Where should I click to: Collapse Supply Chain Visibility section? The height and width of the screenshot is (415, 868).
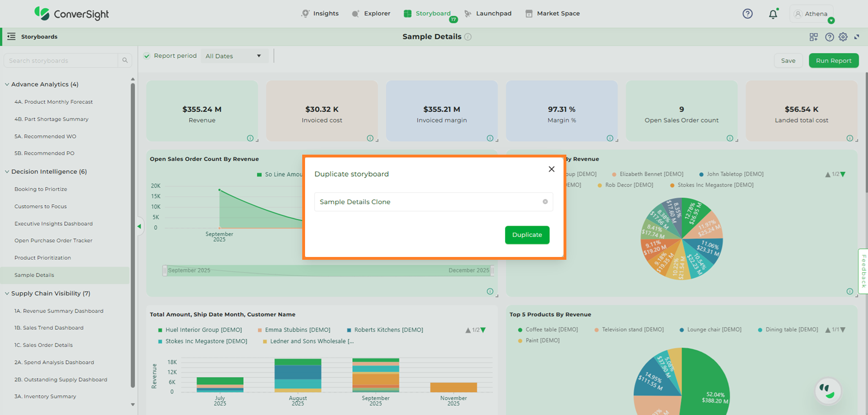tap(7, 293)
